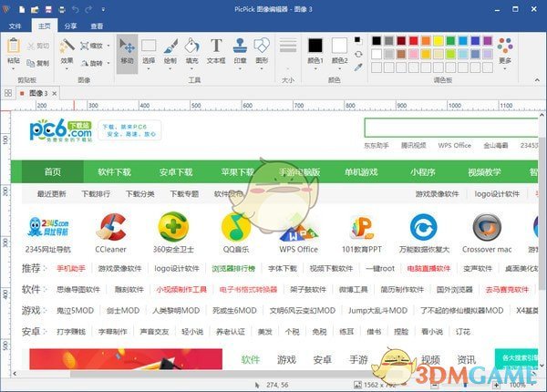
Task: Click the 缩放 resize icon
Action: pos(85,46)
